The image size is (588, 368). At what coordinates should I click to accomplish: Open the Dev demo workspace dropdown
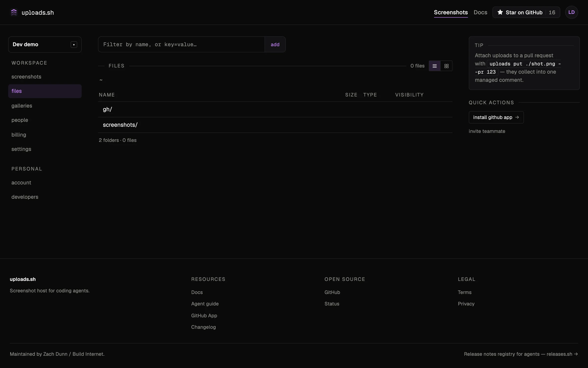tap(45, 44)
